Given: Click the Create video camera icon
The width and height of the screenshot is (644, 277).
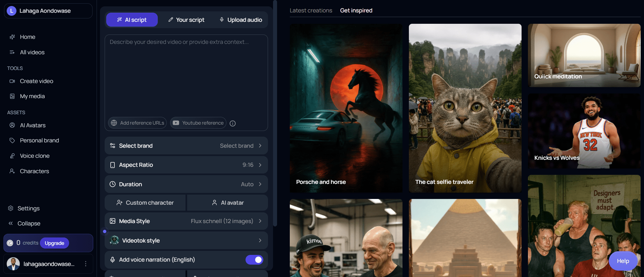Looking at the screenshot, I should tap(12, 81).
